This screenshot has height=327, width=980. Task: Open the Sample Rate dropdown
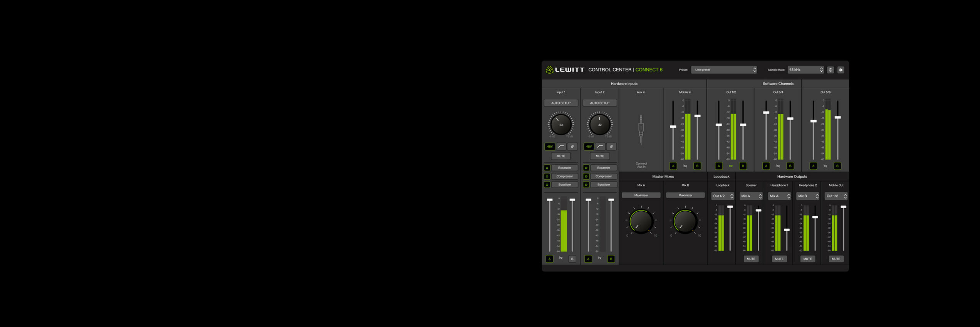pyautogui.click(x=805, y=70)
